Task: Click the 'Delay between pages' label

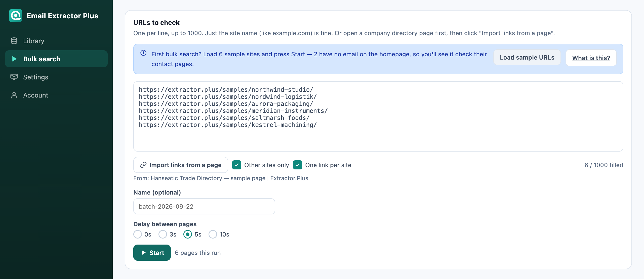Action: click(x=165, y=224)
